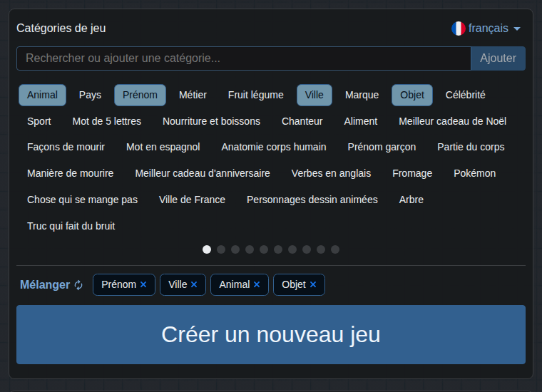The height and width of the screenshot is (392, 542).
Task: Remove the Animal tag via its X
Action: tap(257, 284)
